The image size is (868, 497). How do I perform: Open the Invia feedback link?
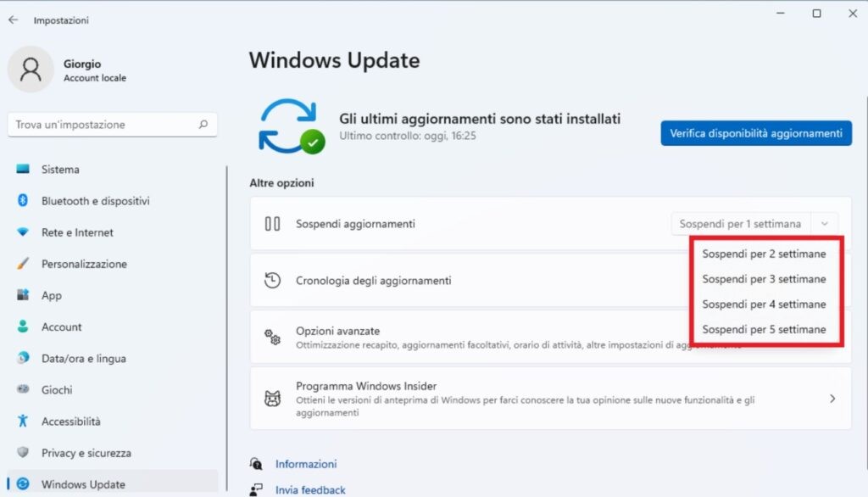click(x=310, y=489)
